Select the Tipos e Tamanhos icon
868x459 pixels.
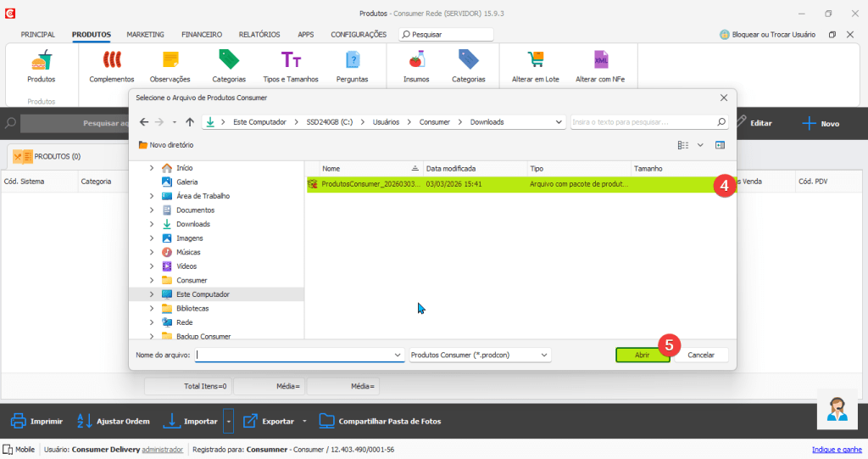coord(291,60)
